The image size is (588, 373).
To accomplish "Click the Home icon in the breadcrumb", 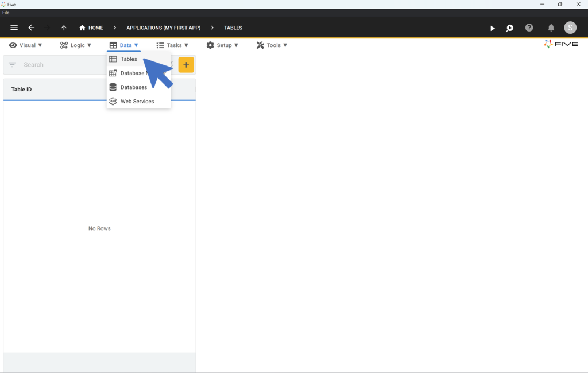I will (x=81, y=28).
